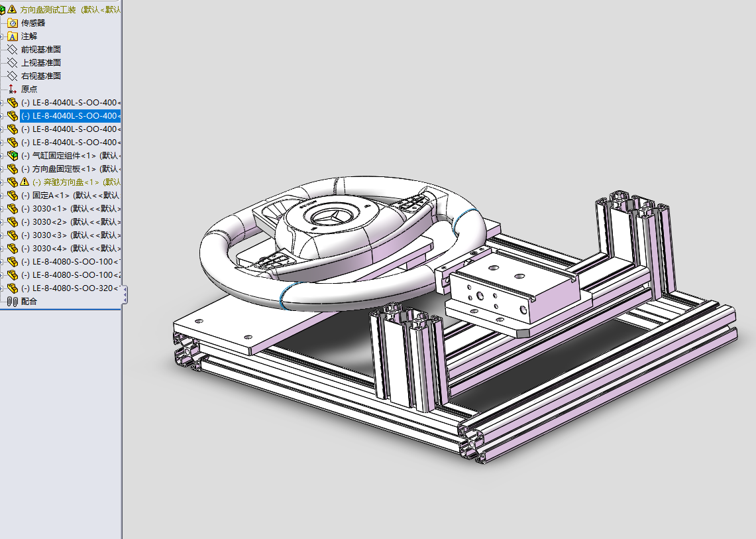Click the feature tree panel collapse handle

125,294
